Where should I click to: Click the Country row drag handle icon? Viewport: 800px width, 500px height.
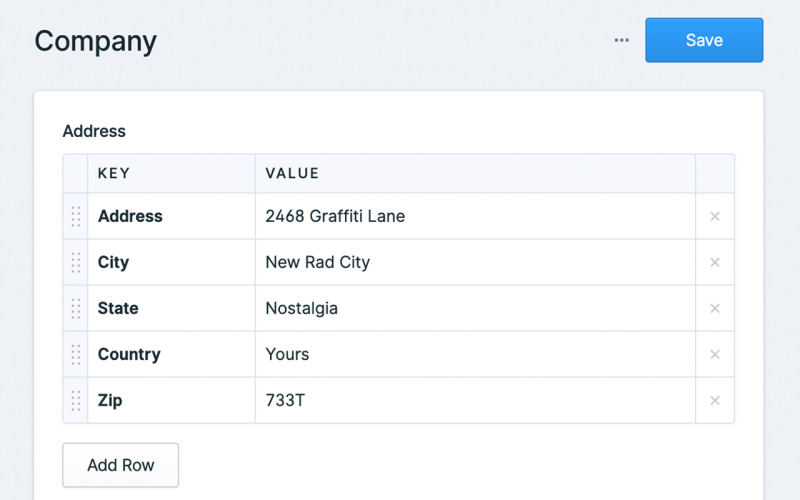[75, 354]
